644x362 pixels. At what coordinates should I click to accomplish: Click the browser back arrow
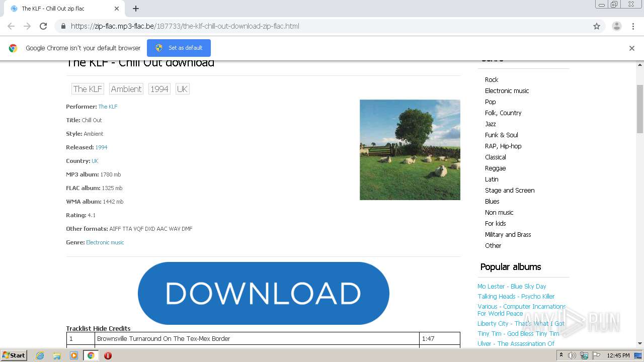[x=11, y=26]
